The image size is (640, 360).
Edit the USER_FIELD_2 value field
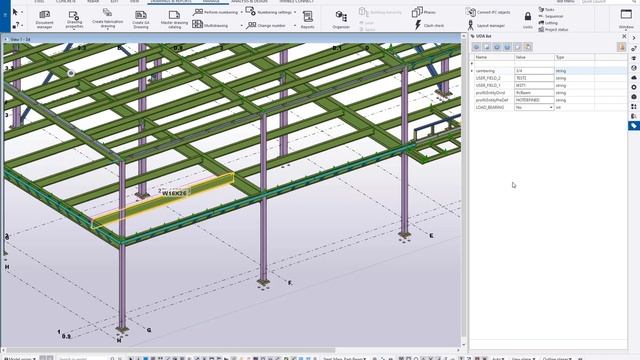534,78
